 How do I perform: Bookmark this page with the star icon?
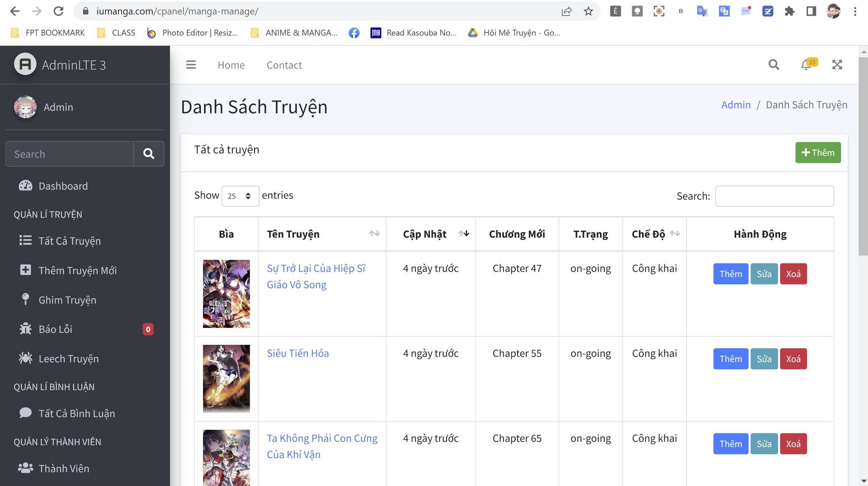[x=588, y=11]
